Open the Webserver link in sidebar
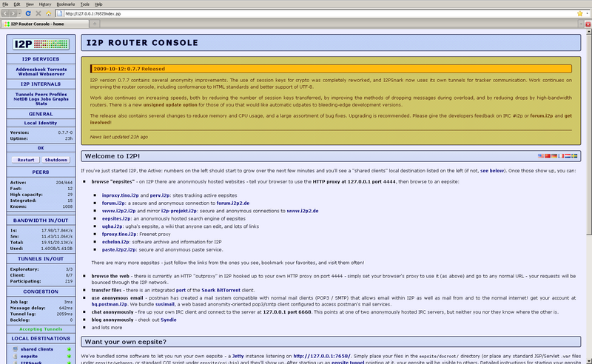Image resolution: width=592 pixels, height=364 pixels. [51, 74]
